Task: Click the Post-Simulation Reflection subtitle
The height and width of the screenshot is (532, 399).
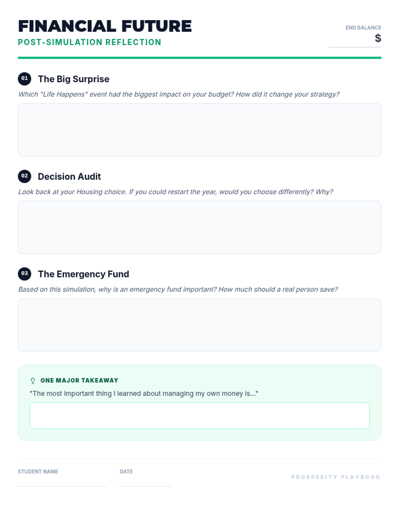Action: coord(89,42)
